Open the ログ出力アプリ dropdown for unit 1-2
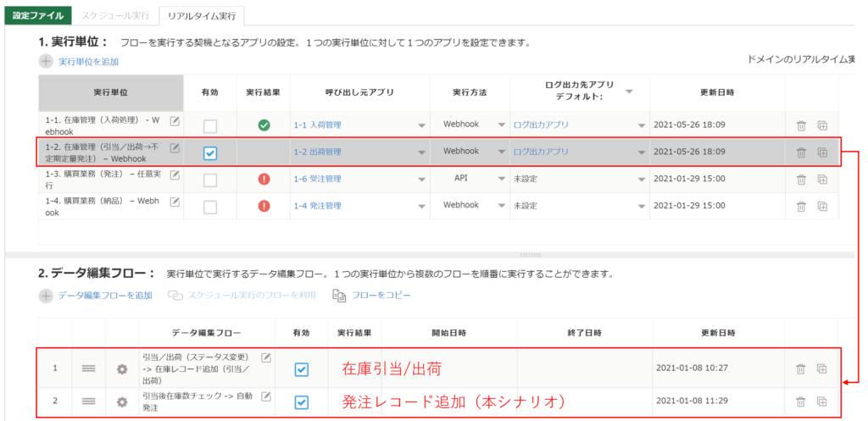Viewport: 868px width, 421px height. [642, 152]
